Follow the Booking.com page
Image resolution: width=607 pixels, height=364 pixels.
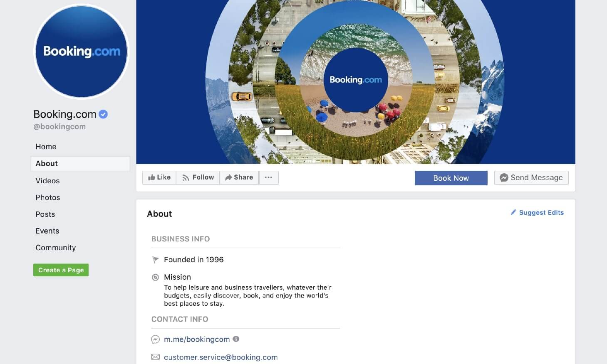click(x=198, y=177)
